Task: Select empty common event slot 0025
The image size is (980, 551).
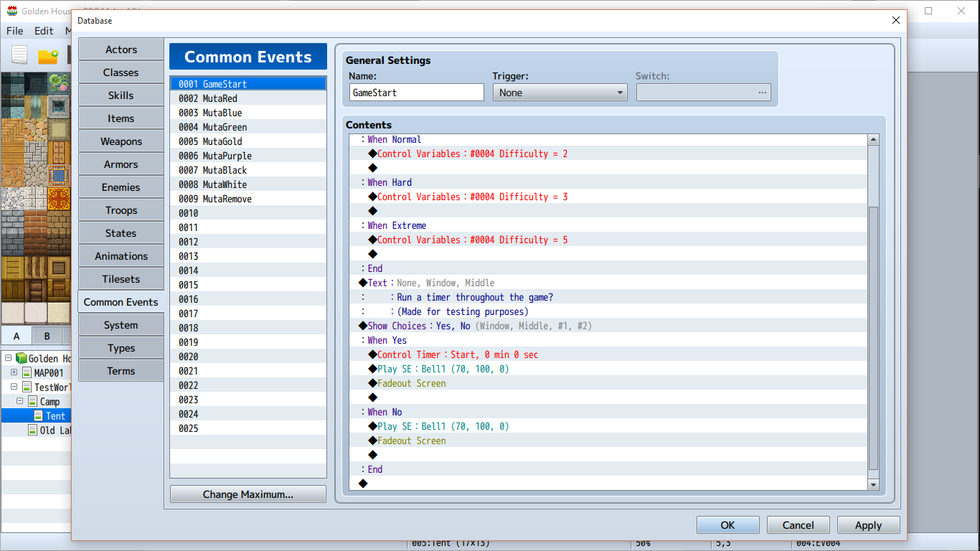Action: (248, 428)
